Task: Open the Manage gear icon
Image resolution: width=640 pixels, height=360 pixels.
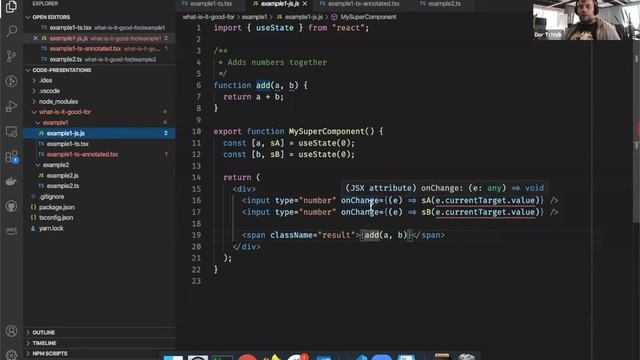Action: pos(11,354)
